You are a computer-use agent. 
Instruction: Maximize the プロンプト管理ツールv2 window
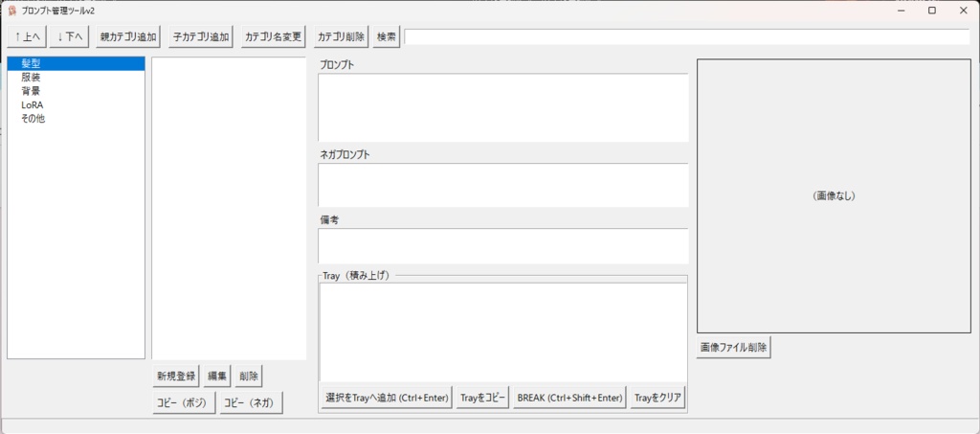pos(932,11)
